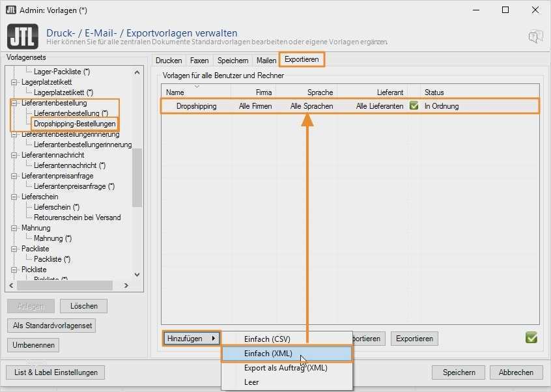This screenshot has height=392, width=551.
Task: Collapse the Lieferantenbestellung tree node
Action: tap(14, 103)
